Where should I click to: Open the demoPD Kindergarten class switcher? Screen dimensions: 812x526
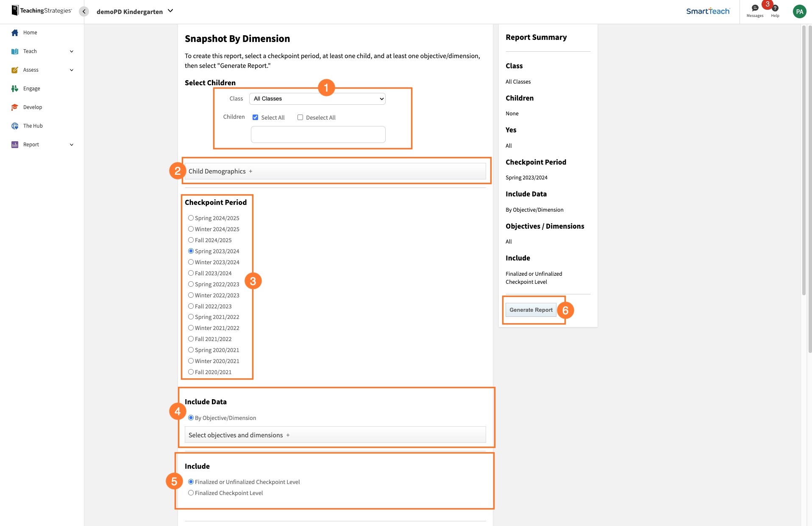135,11
